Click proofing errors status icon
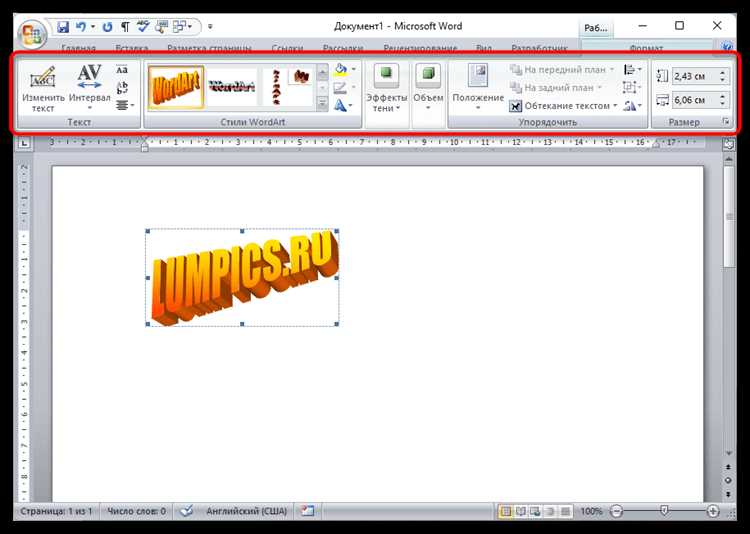This screenshot has width=750, height=534. (x=187, y=511)
